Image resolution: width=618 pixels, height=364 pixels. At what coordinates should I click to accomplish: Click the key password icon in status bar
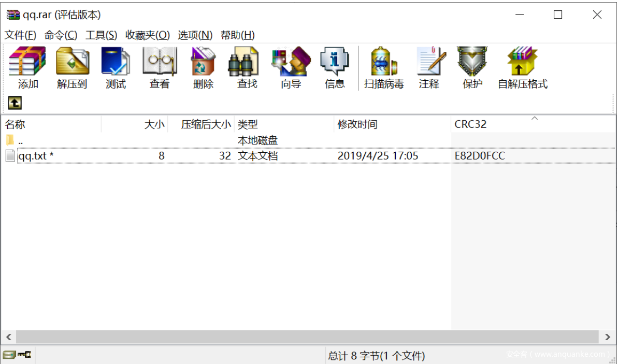click(x=24, y=355)
